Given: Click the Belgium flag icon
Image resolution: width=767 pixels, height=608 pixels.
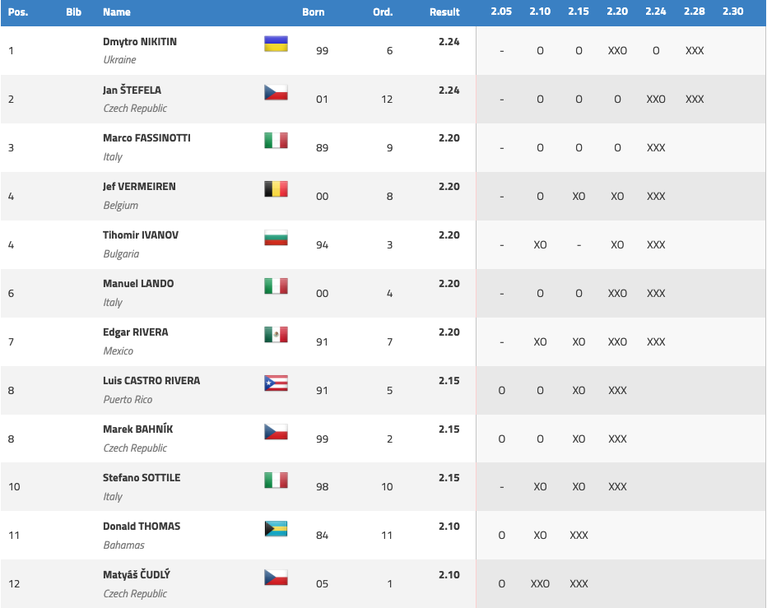Looking at the screenshot, I should pyautogui.click(x=276, y=189).
